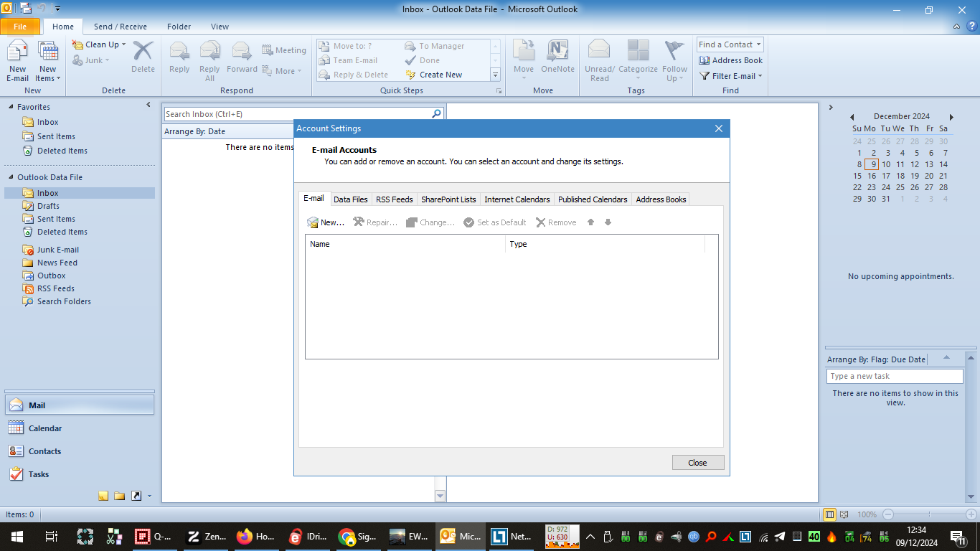
Task: Collapse the Outlook Data File tree
Action: [11, 177]
